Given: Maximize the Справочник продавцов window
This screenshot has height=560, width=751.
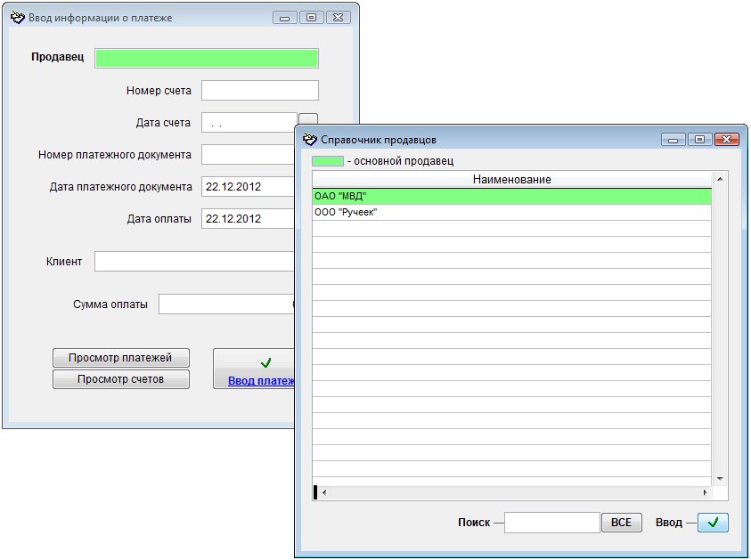Looking at the screenshot, I should [699, 140].
